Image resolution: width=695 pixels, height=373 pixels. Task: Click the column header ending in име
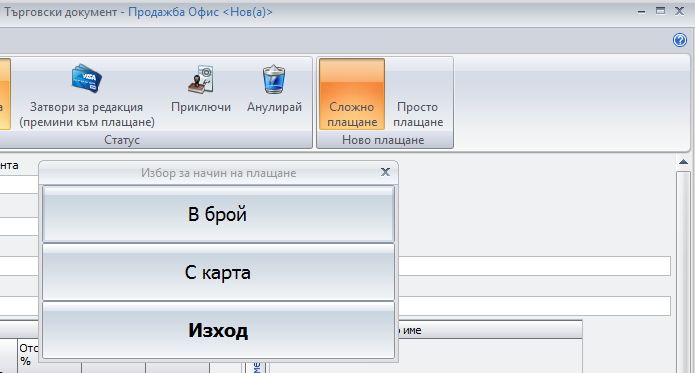[x=490, y=330]
